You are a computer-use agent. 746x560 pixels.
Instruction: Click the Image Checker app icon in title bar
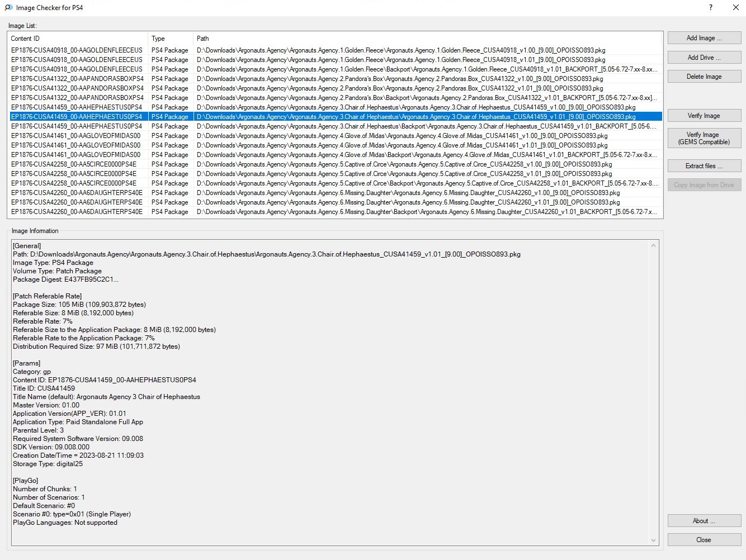coord(8,7)
